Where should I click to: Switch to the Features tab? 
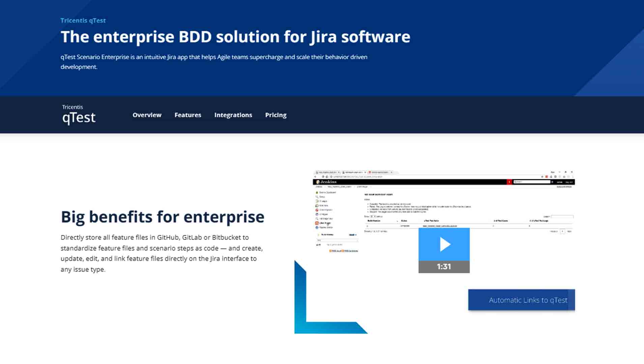(187, 115)
